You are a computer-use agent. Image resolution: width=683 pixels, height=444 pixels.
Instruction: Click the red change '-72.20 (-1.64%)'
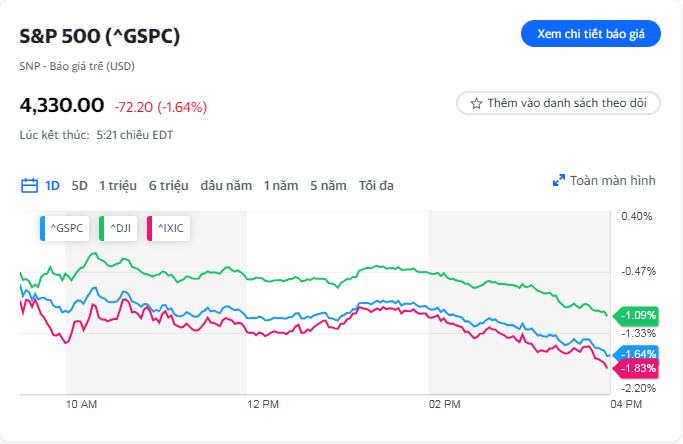[161, 107]
